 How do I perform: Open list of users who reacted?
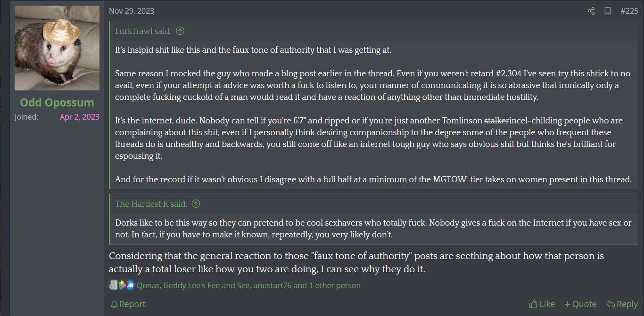248,285
